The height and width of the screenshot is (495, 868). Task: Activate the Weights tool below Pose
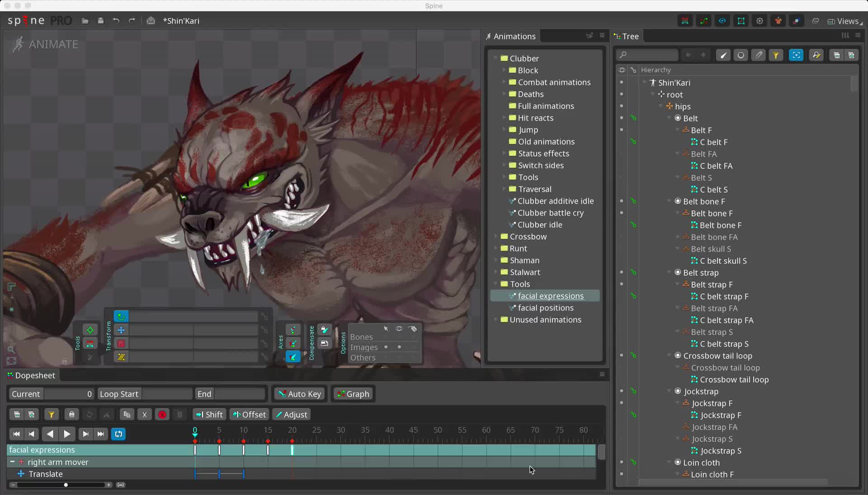point(90,344)
